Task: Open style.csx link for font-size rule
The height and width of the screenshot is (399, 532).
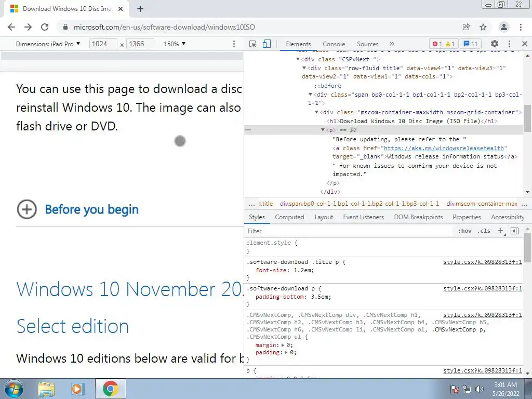Action: pyautogui.click(x=483, y=262)
